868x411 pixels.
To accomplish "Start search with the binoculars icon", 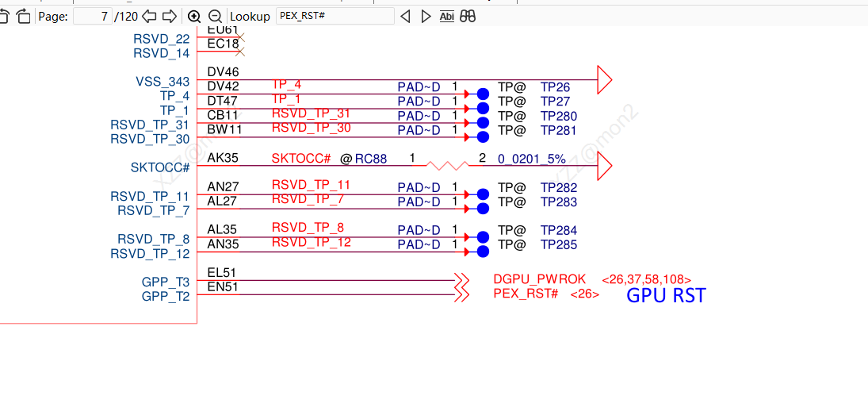I will 468,17.
